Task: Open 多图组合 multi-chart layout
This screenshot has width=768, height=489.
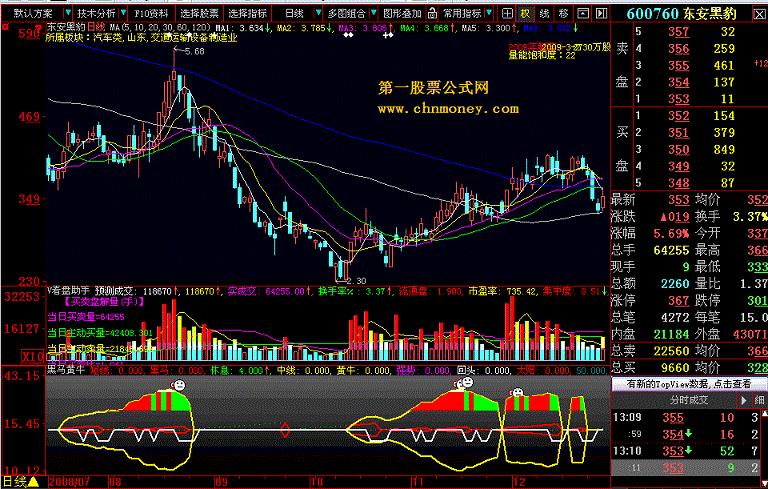Action: [346, 13]
